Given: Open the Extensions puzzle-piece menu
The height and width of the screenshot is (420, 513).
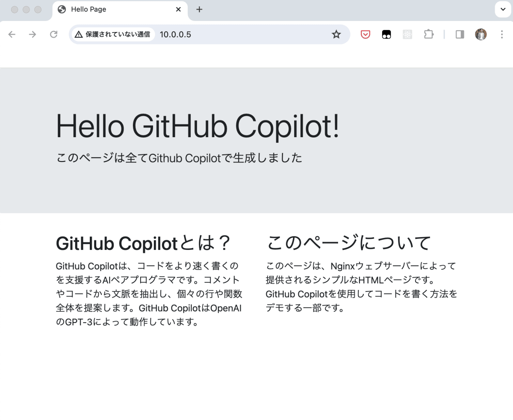Looking at the screenshot, I should tap(428, 35).
